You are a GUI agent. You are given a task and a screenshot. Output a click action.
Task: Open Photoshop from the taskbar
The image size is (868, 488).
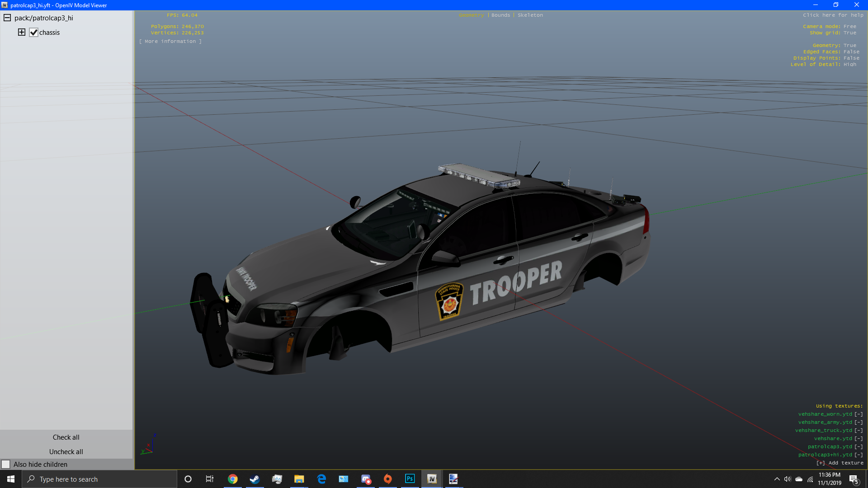(410, 479)
